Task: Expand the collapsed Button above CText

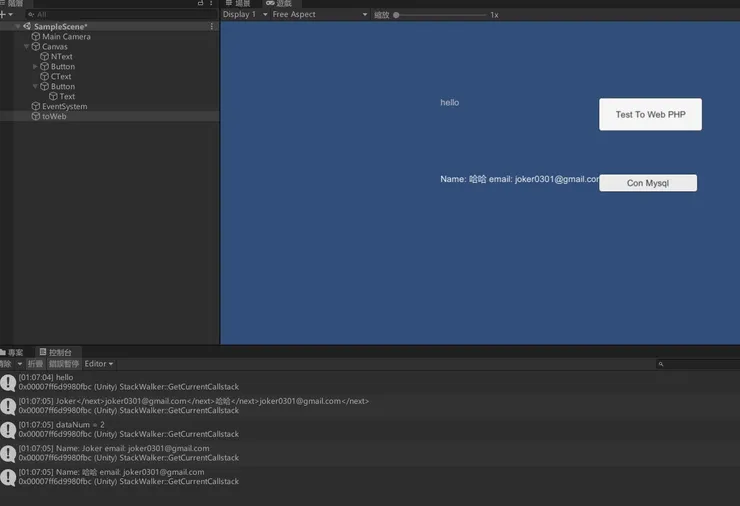Action: click(x=35, y=67)
